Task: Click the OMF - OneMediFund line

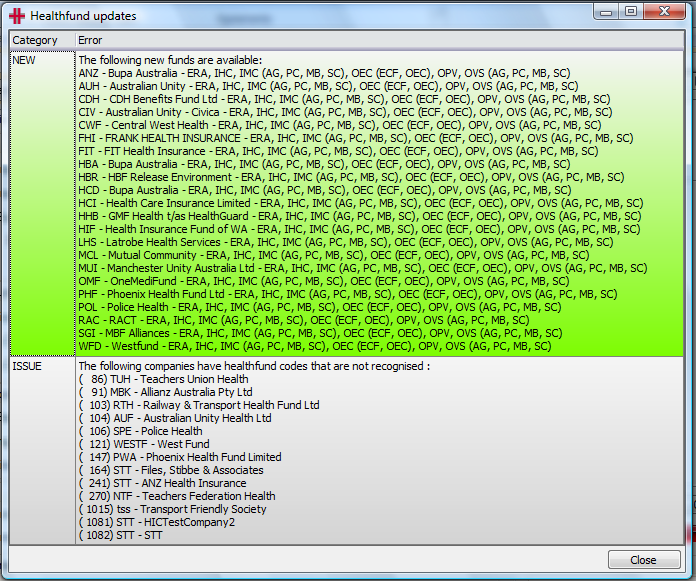Action: (324, 281)
